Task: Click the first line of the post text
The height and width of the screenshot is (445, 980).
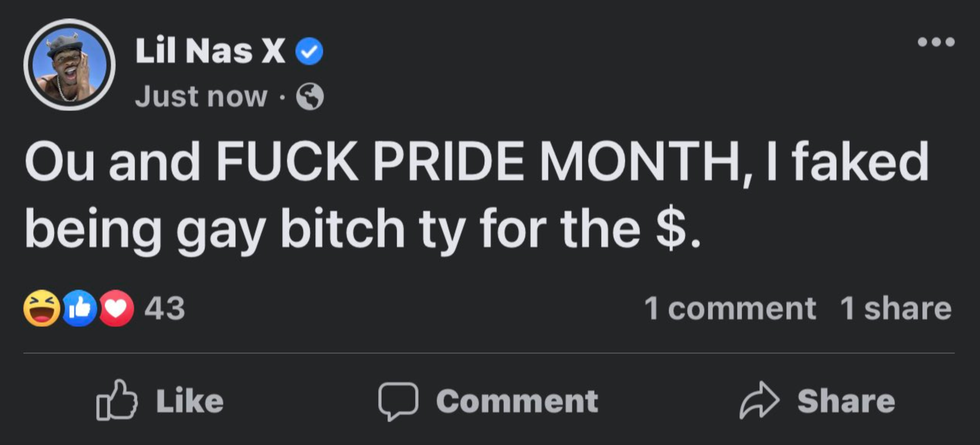Action: pos(476,164)
